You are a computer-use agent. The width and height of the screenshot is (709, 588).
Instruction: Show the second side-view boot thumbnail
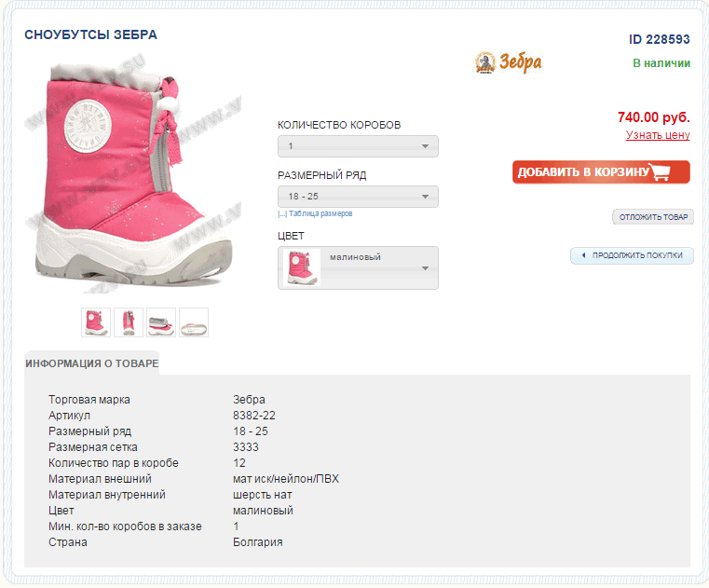[x=129, y=321]
